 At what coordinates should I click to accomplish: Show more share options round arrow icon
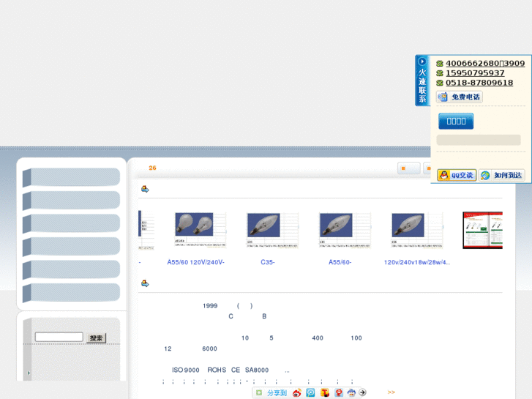click(362, 392)
